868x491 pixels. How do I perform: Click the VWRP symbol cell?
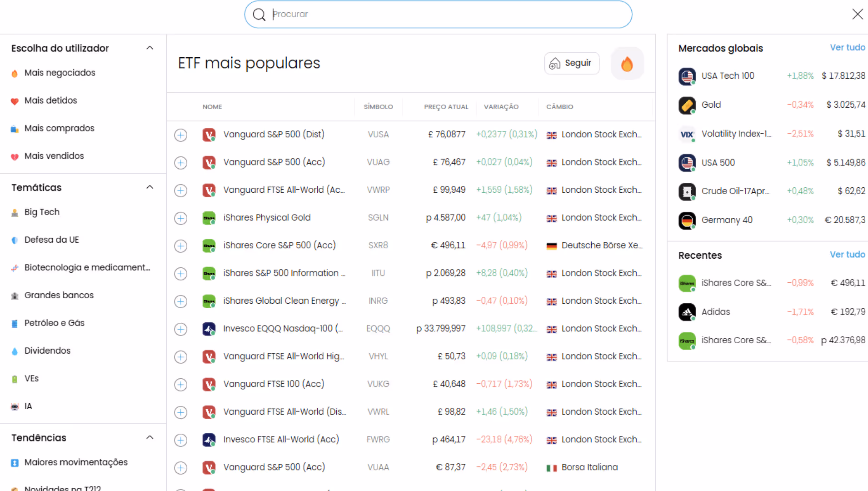(378, 190)
